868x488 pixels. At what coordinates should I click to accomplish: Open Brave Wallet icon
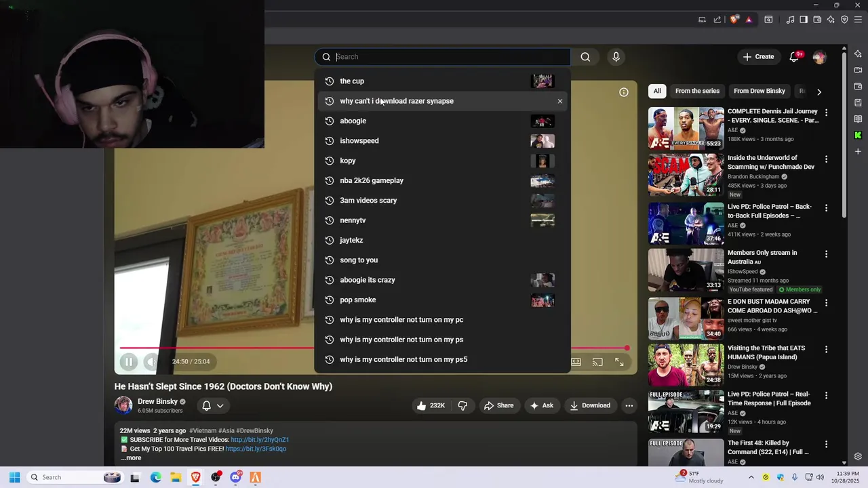pos(817,20)
